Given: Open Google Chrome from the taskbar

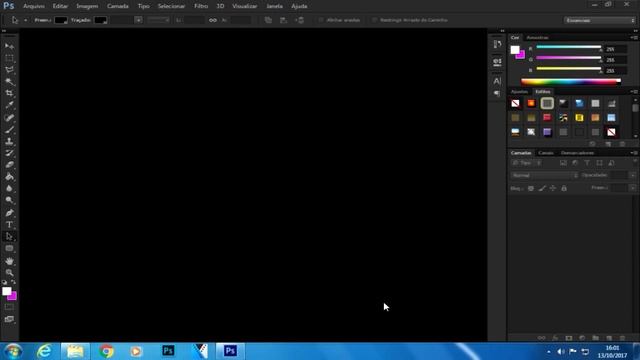Looking at the screenshot, I should point(106,351).
